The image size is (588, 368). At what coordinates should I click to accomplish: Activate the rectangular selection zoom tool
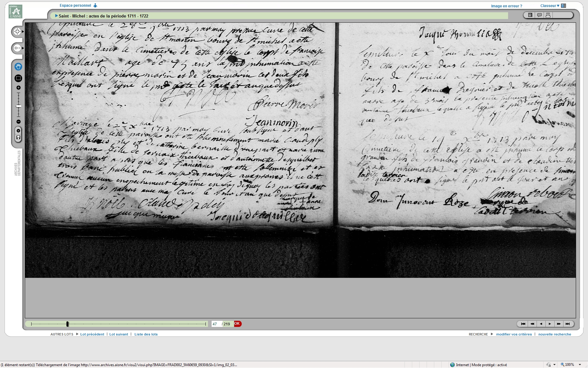click(x=18, y=79)
